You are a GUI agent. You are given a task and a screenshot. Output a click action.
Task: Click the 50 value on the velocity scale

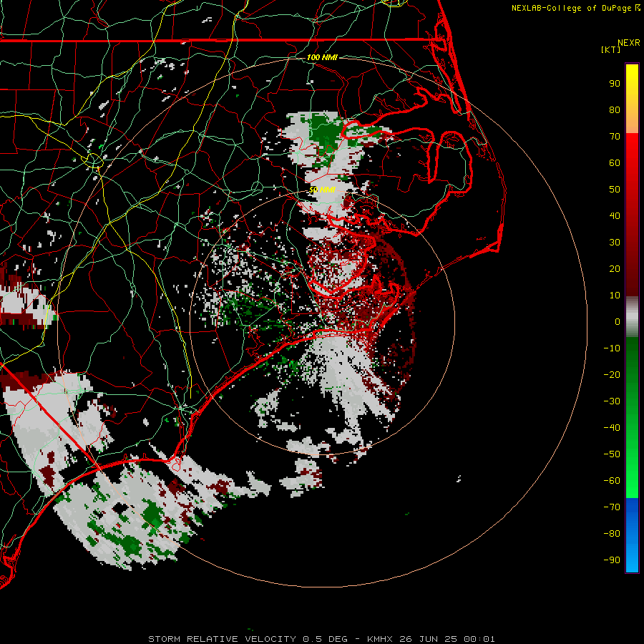click(x=615, y=190)
